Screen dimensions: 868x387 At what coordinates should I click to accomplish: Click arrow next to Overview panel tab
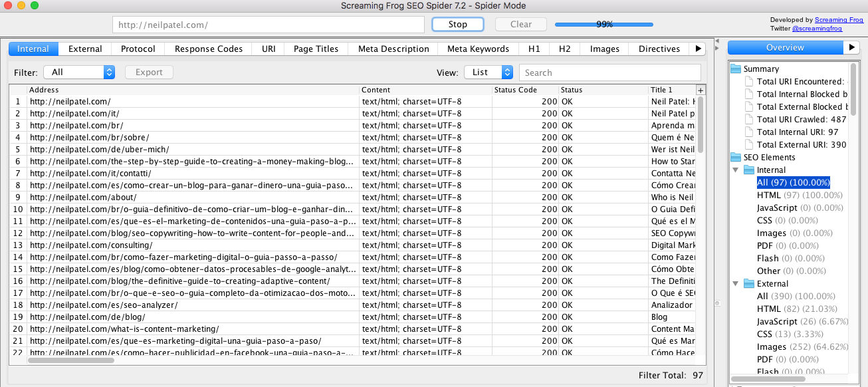(851, 48)
